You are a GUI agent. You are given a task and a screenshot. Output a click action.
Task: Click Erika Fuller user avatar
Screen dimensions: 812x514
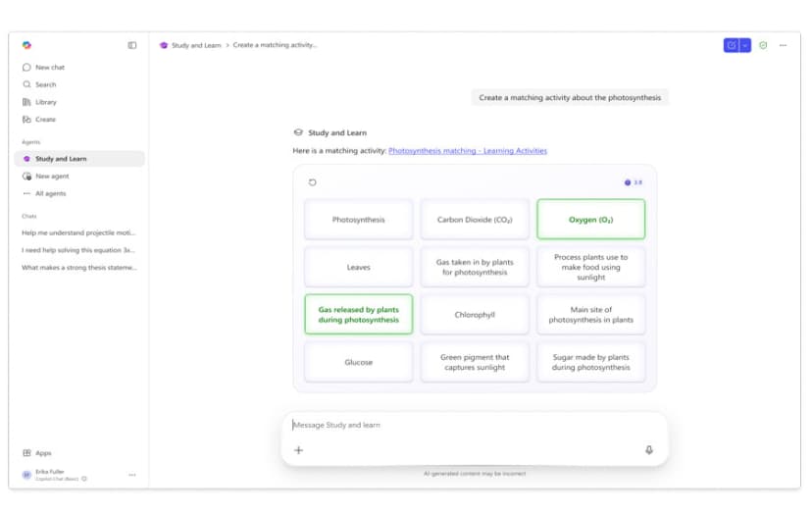click(x=26, y=475)
